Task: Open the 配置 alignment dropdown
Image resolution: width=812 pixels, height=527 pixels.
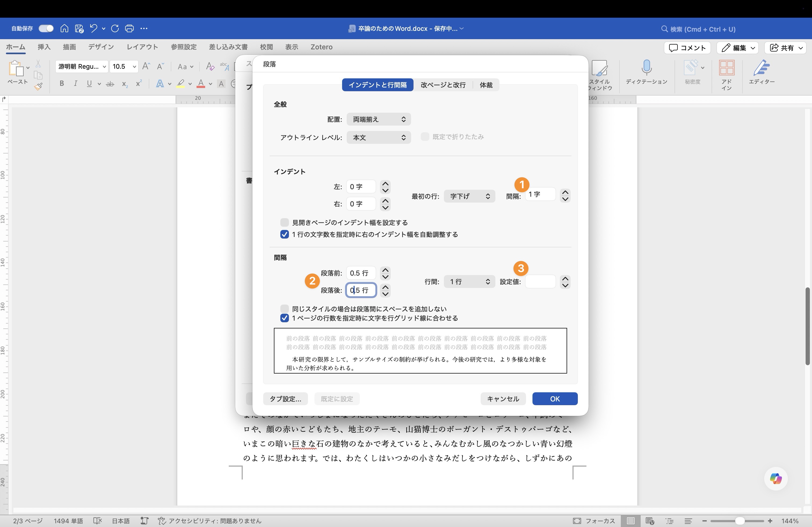Action: click(x=378, y=119)
